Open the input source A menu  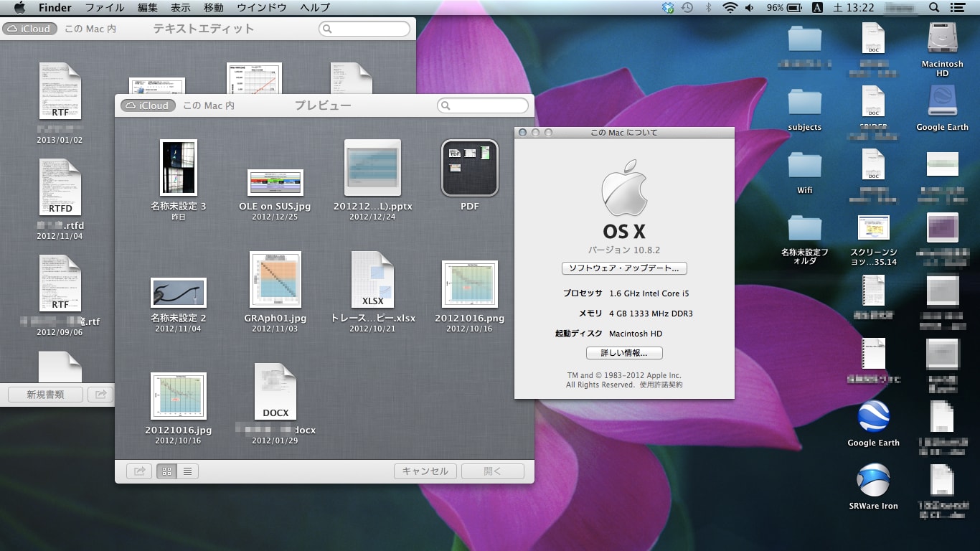(817, 8)
